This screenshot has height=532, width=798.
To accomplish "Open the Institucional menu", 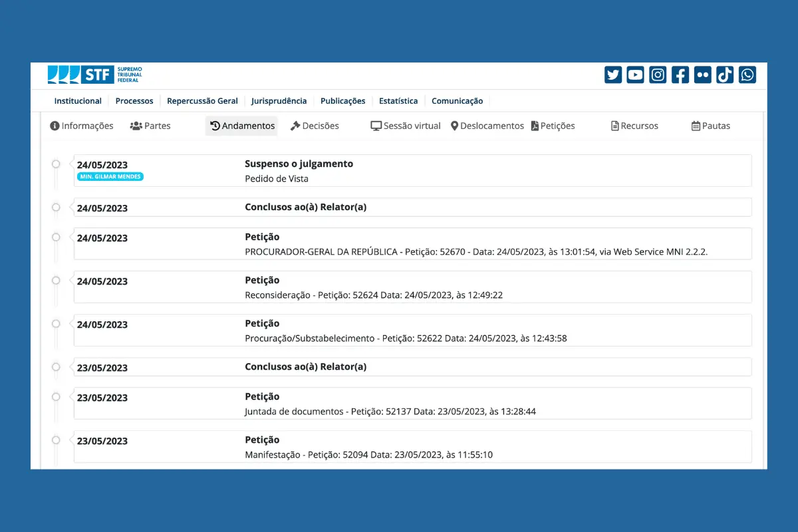I will click(x=78, y=101).
